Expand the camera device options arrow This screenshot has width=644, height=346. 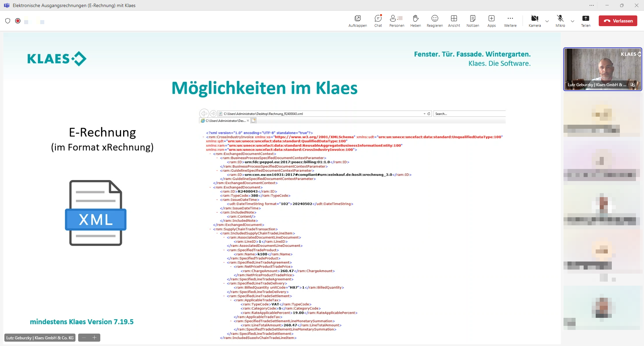point(547,21)
